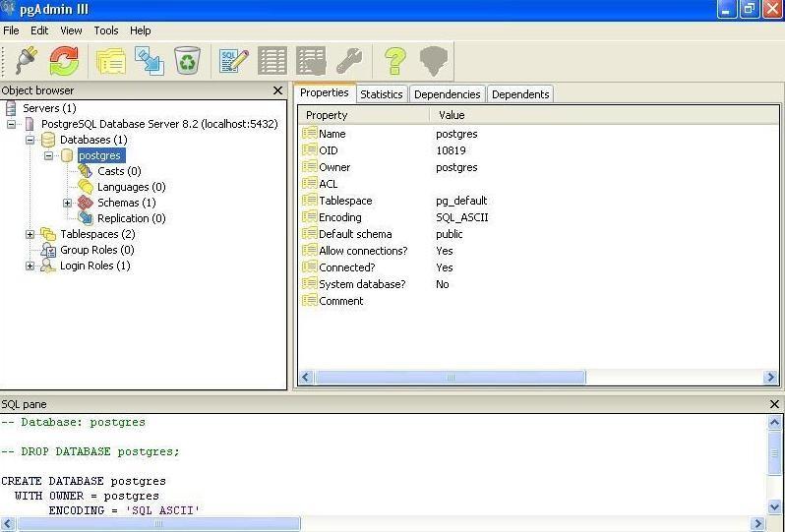The height and width of the screenshot is (532, 785).
Task: Click the SQL pane scroll down arrow
Action: pyautogui.click(x=774, y=506)
